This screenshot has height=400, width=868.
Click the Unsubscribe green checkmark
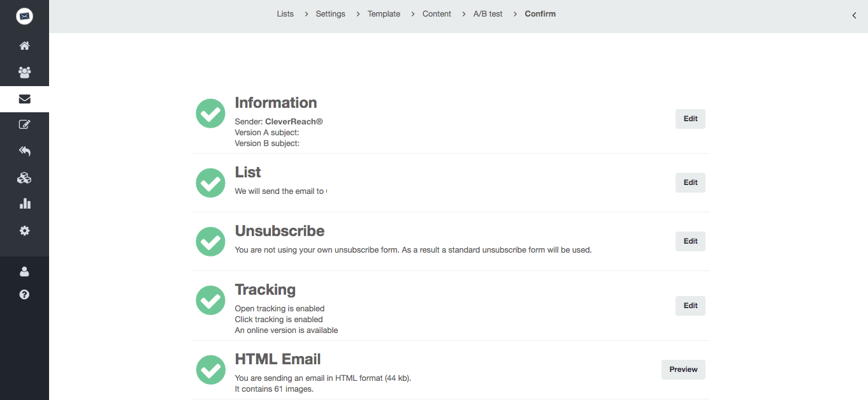click(210, 242)
